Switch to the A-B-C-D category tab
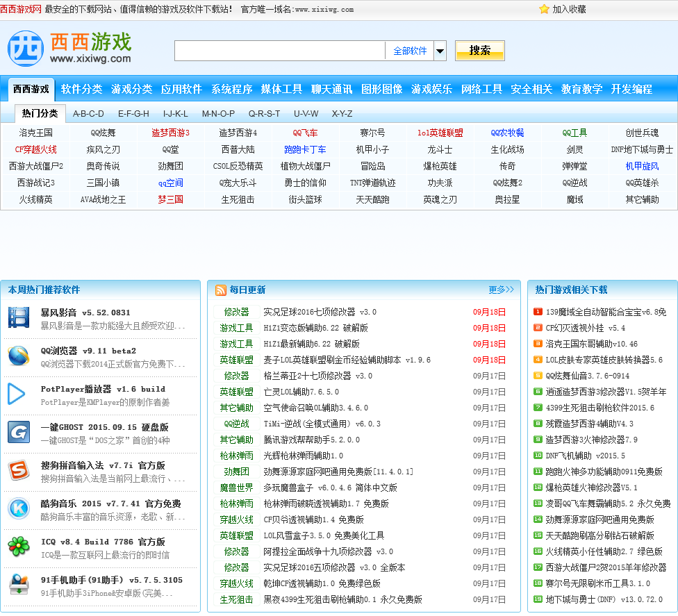This screenshot has width=678, height=616. pos(88,114)
